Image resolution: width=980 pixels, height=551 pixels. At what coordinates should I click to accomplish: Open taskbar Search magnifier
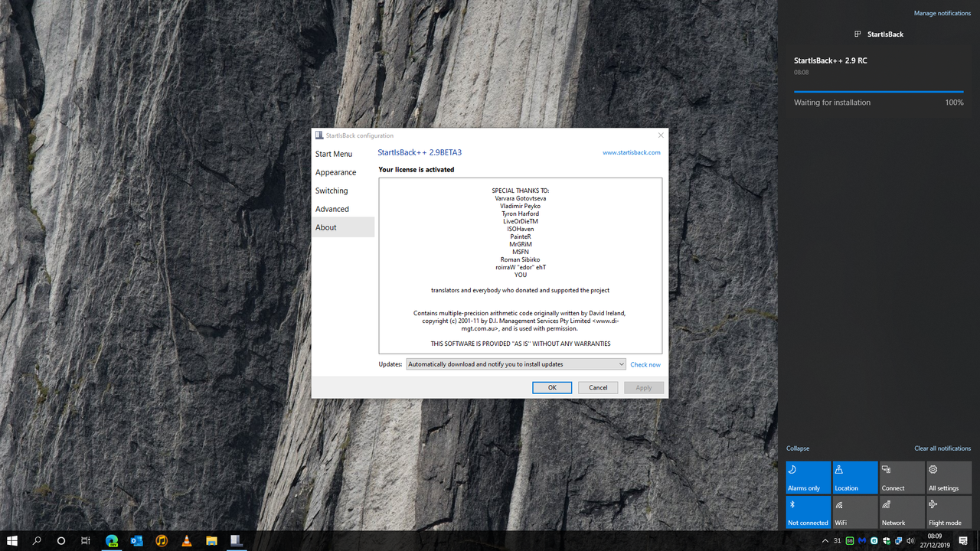coord(37,540)
